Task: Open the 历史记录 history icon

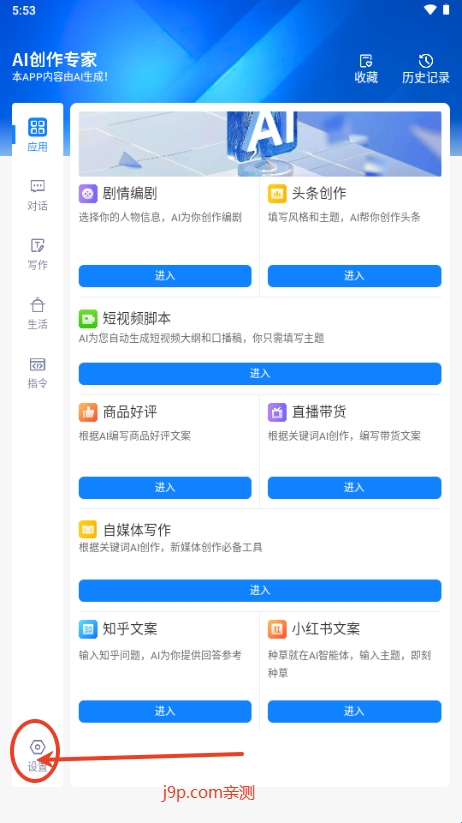Action: click(426, 61)
